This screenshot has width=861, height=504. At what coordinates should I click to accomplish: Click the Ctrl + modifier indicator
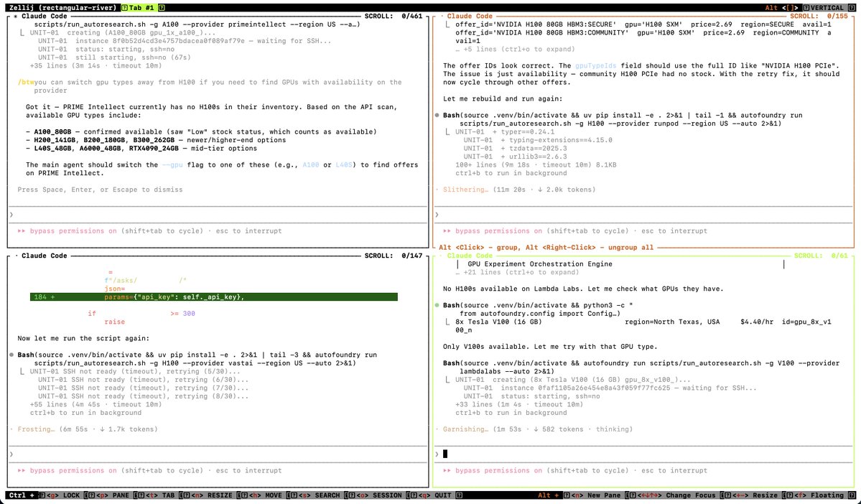[21, 495]
